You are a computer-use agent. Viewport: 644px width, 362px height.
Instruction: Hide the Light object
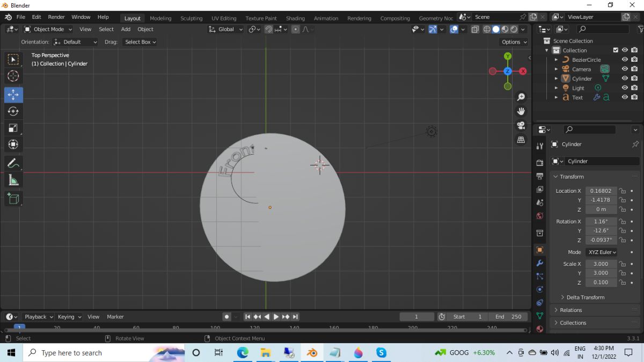coord(625,88)
